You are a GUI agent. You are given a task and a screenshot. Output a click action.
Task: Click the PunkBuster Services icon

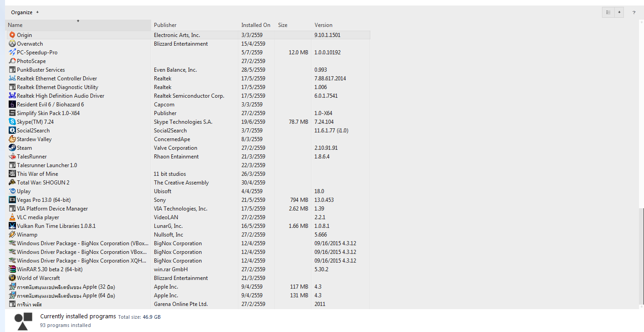point(12,70)
